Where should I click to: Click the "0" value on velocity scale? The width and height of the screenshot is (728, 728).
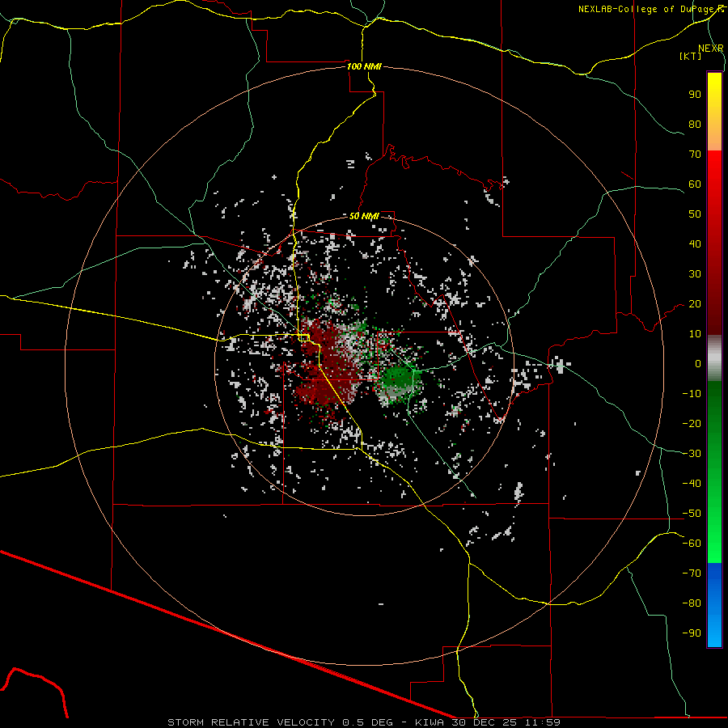[698, 364]
